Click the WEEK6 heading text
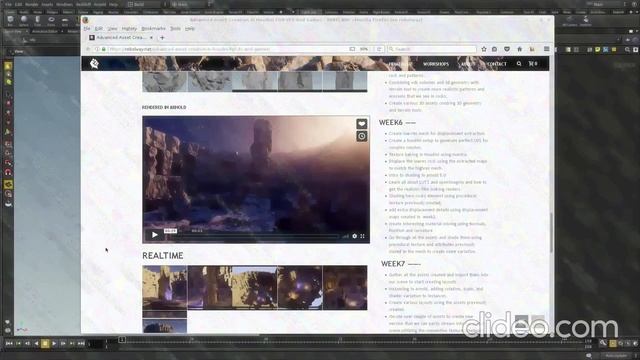Viewport: 640px width, 360px height. 391,122
